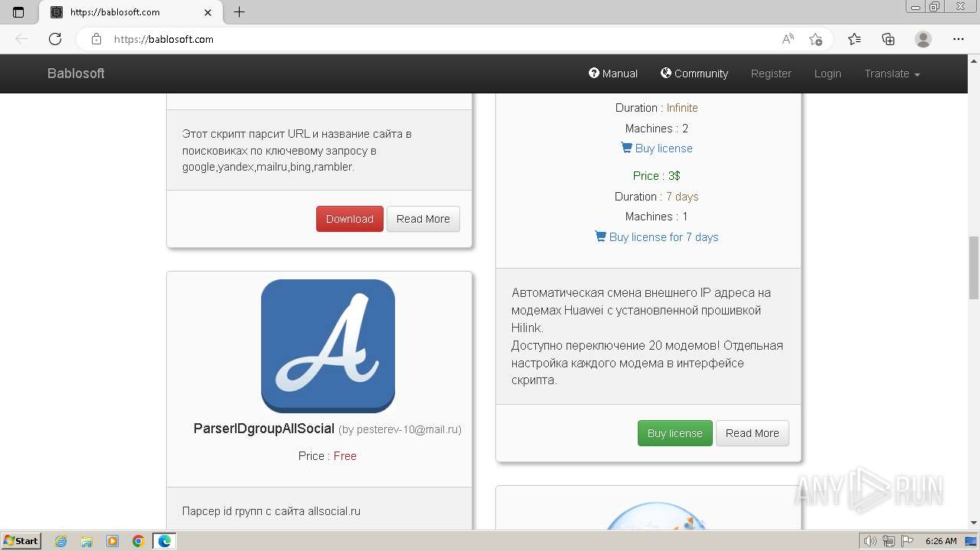
Task: Click the ParserIDgroupAllSocial logo image
Action: [328, 346]
